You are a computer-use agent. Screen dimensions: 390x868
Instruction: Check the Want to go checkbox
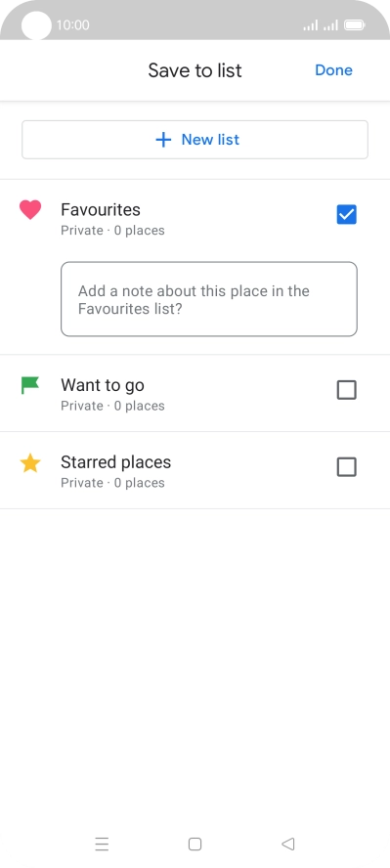tap(347, 390)
